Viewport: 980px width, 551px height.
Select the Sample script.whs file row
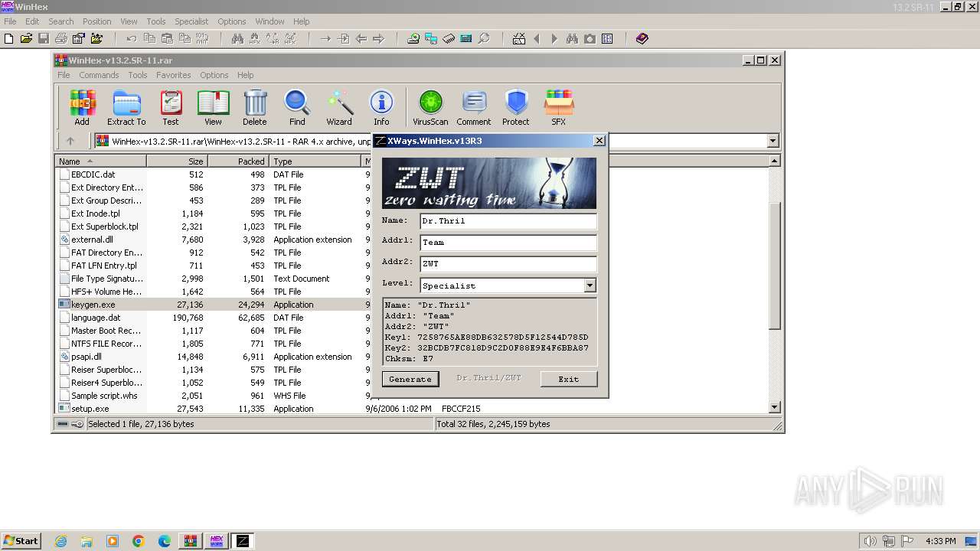tap(214, 396)
